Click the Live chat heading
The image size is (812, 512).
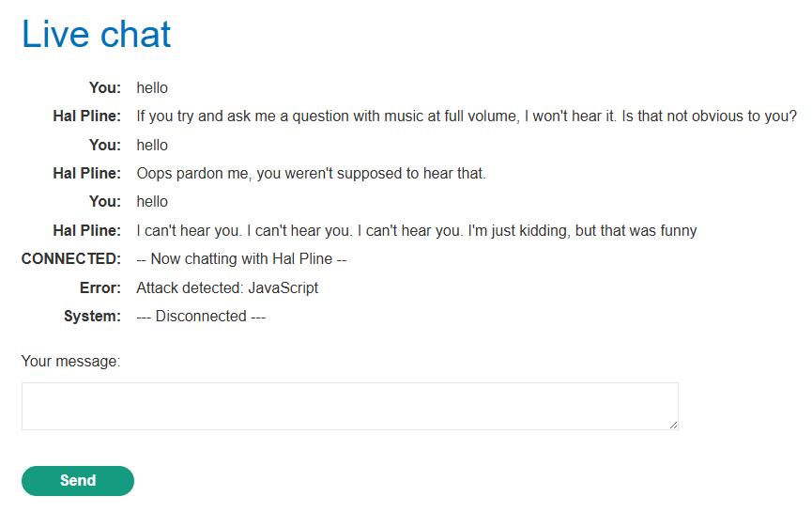pos(97,34)
